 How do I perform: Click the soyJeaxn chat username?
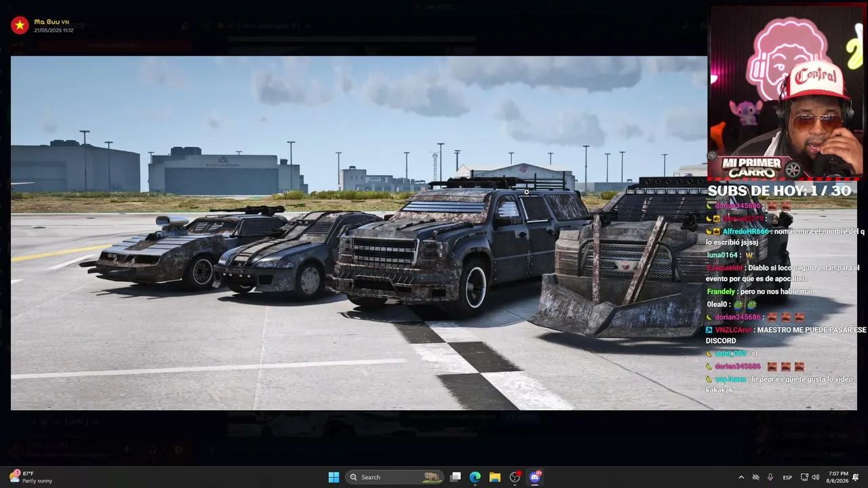730,380
